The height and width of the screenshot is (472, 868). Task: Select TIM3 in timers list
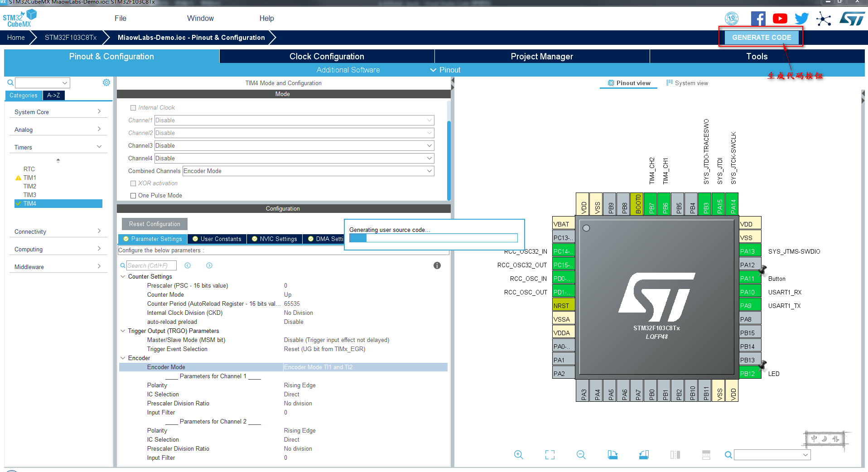[x=30, y=195]
